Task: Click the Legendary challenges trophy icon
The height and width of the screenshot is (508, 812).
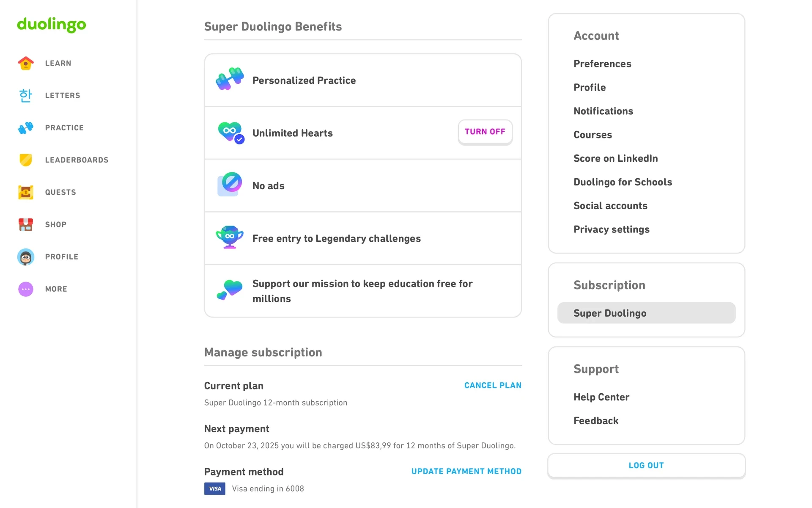Action: click(230, 237)
